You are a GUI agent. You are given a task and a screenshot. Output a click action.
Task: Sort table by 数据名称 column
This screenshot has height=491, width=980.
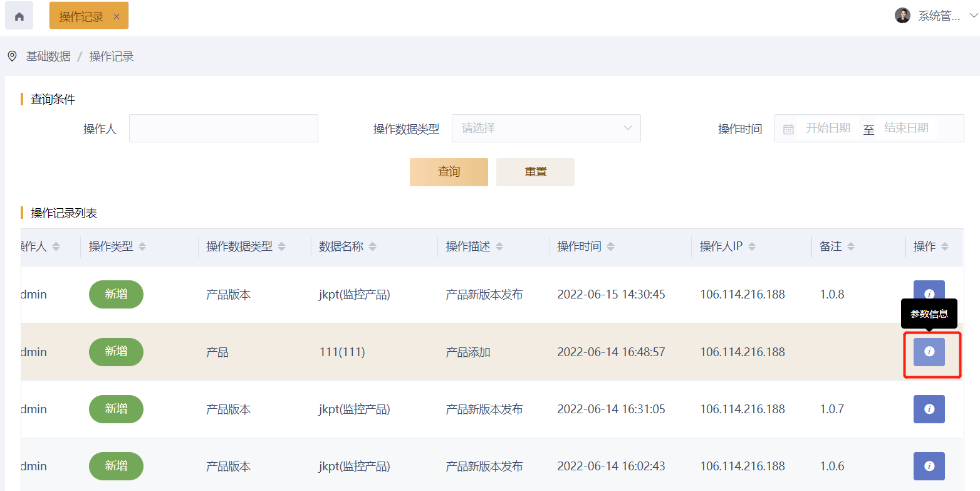tap(373, 247)
